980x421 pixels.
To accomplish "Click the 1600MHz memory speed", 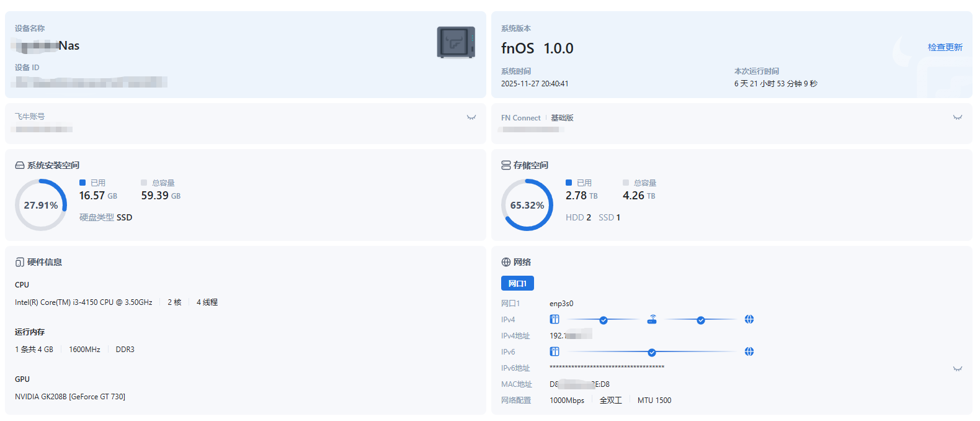I will pyautogui.click(x=84, y=350).
